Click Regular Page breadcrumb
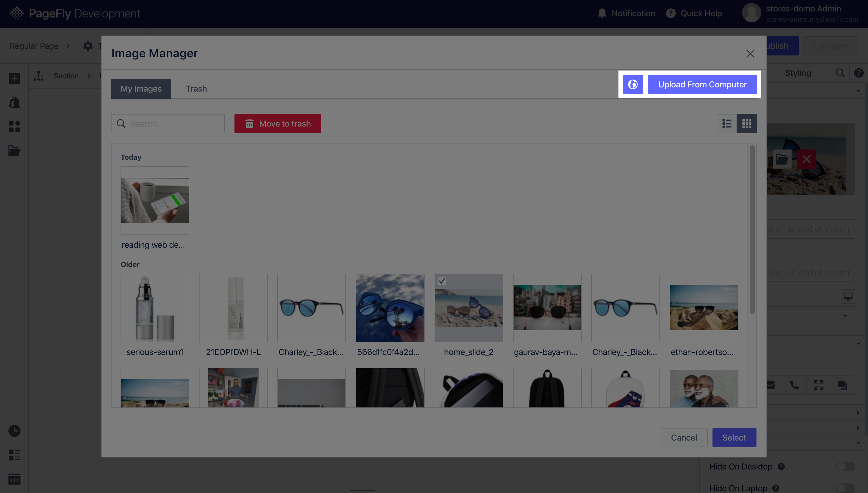868x493 pixels. coord(34,46)
